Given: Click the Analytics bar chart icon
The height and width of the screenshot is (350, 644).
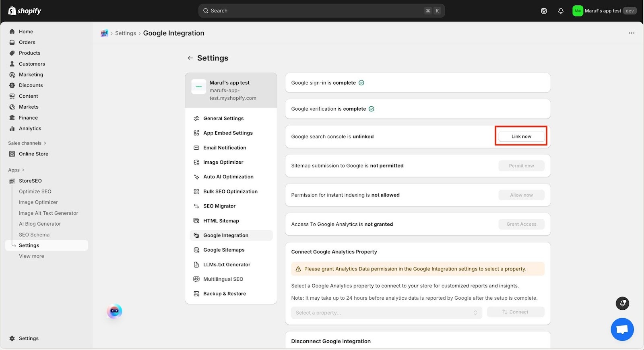Looking at the screenshot, I should (12, 129).
